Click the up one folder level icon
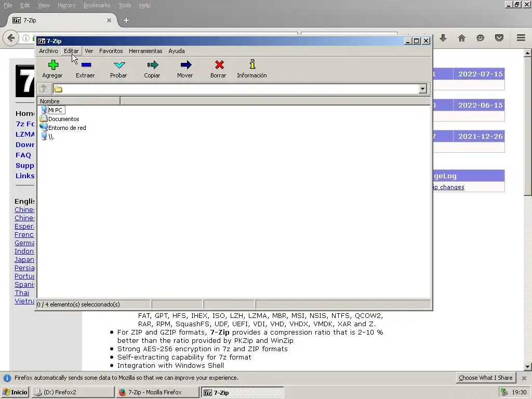The height and width of the screenshot is (399, 532). coord(43,89)
